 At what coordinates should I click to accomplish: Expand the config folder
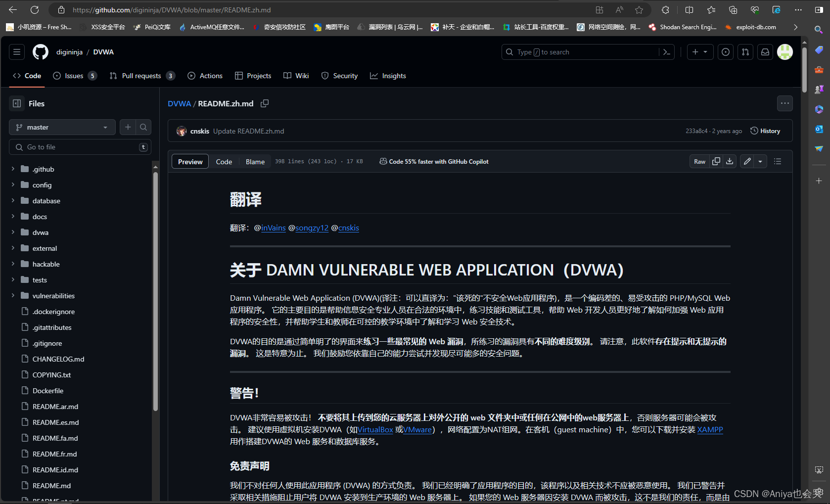[x=13, y=185]
